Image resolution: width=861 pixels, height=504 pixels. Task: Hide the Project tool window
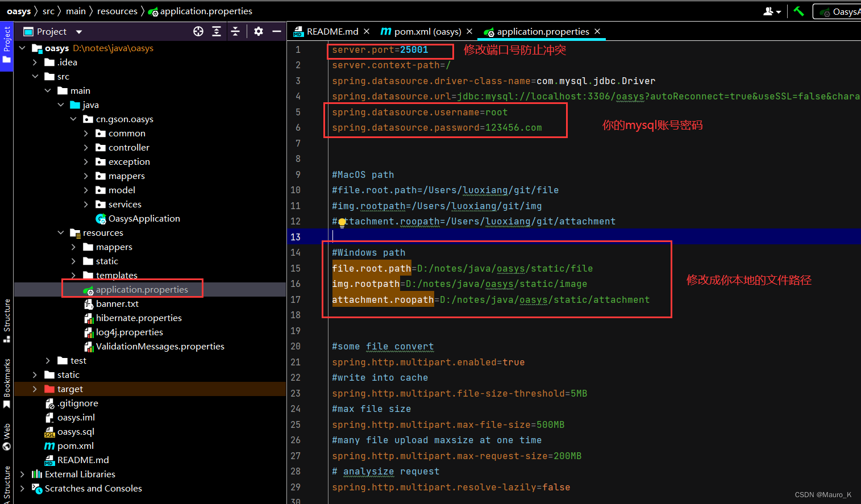point(277,31)
